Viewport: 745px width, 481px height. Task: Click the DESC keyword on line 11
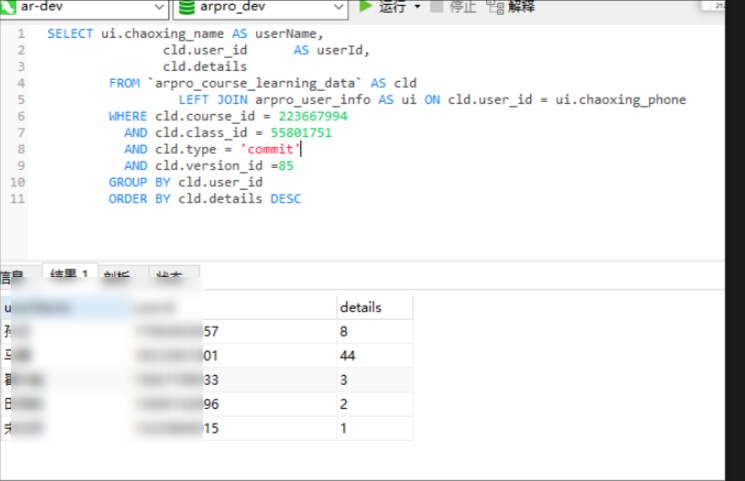coord(286,199)
